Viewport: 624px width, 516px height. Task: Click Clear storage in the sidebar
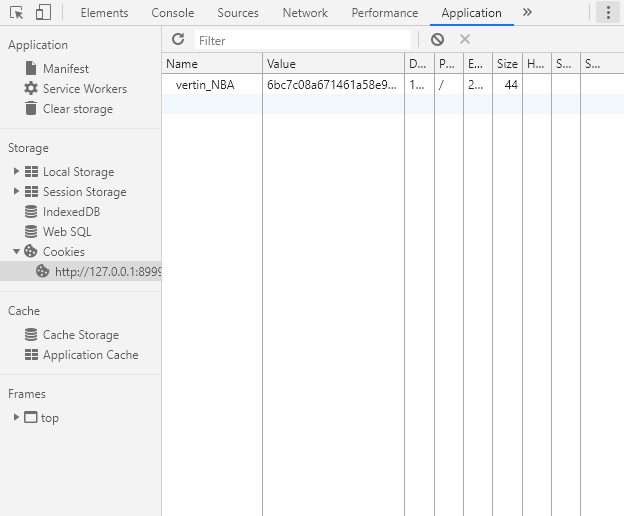click(x=77, y=109)
